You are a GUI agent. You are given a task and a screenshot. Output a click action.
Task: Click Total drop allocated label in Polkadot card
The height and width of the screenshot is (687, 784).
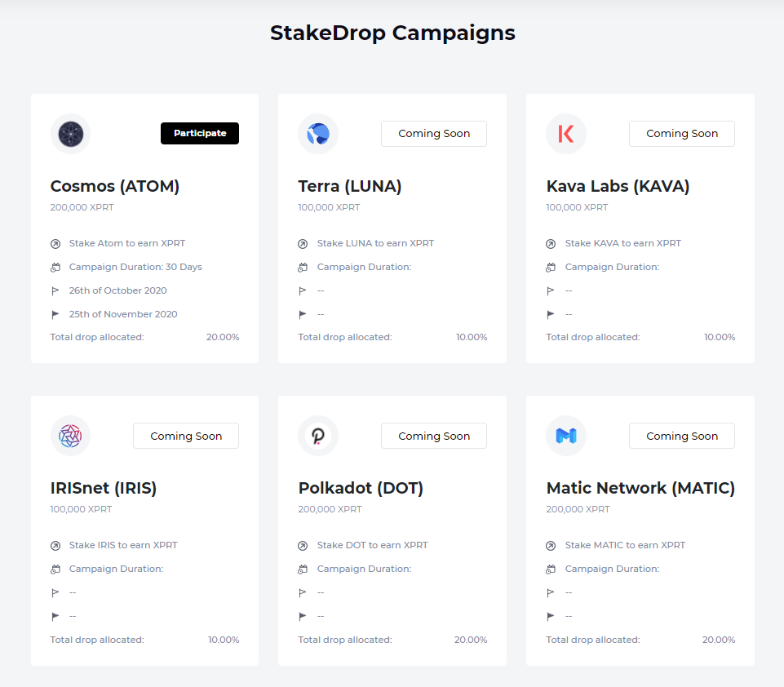(x=345, y=640)
